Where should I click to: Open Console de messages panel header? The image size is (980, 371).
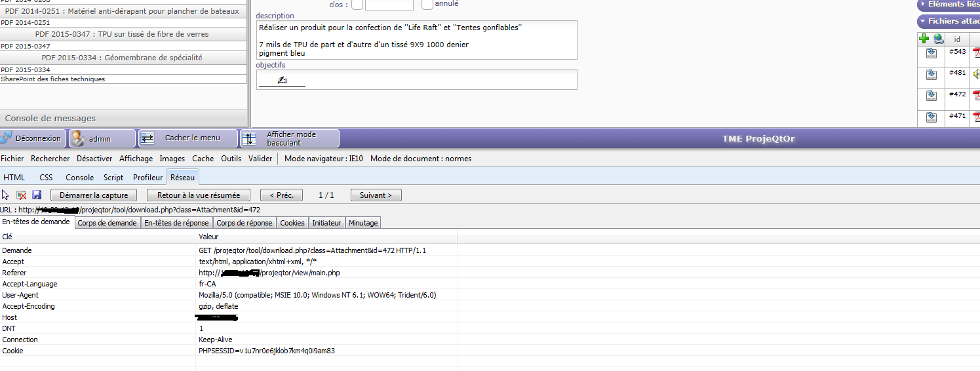124,119
